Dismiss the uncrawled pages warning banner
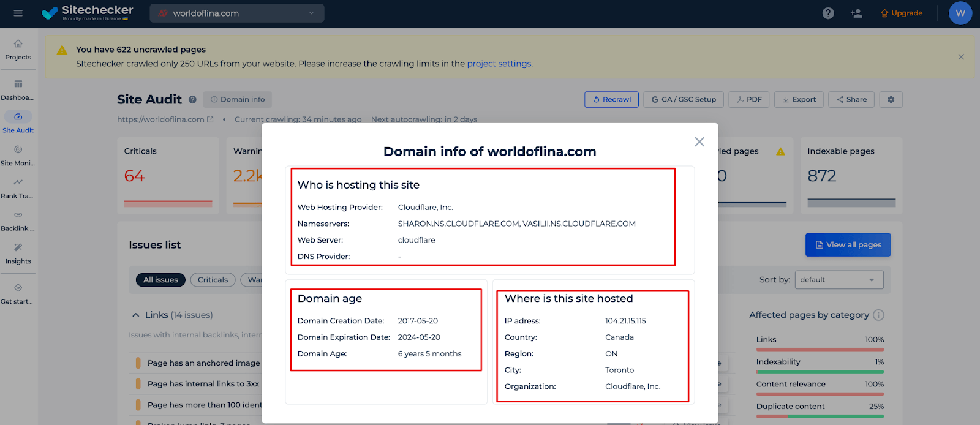The width and height of the screenshot is (980, 425). (x=961, y=57)
